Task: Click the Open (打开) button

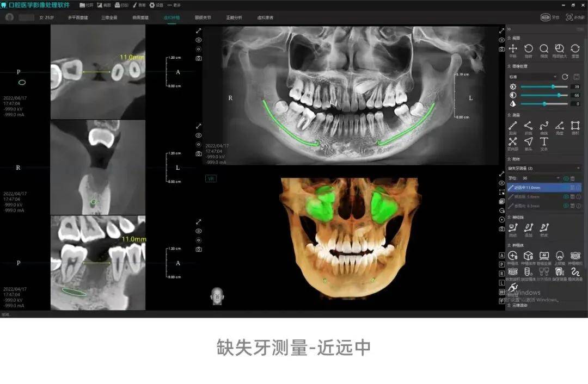Action: point(87,5)
